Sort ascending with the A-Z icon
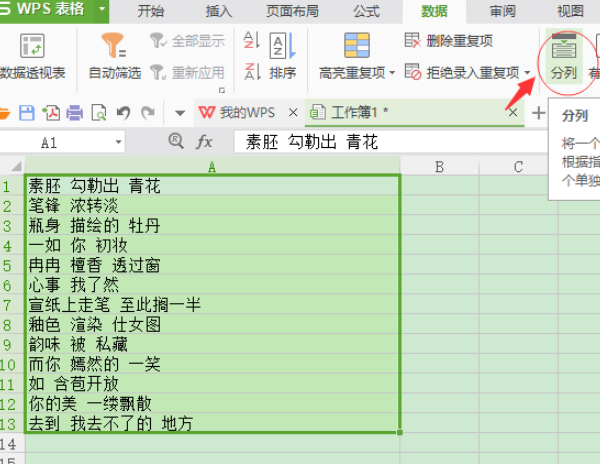Image resolution: width=600 pixels, height=464 pixels. 252,40
